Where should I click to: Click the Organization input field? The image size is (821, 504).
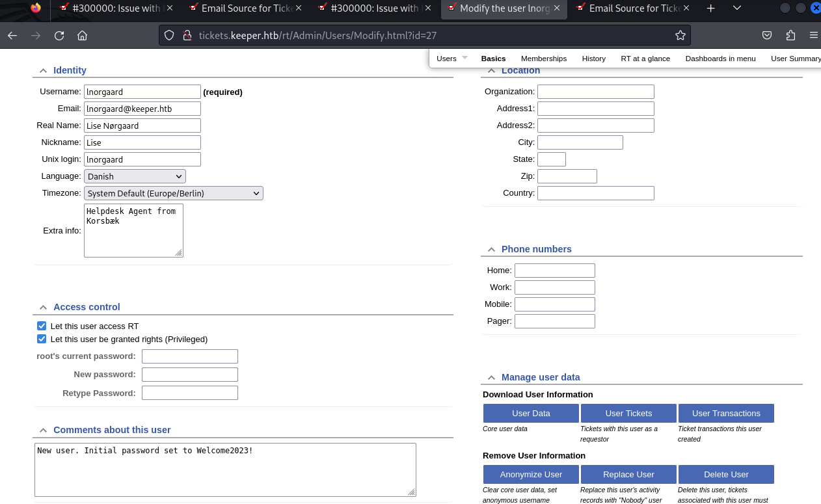(596, 92)
